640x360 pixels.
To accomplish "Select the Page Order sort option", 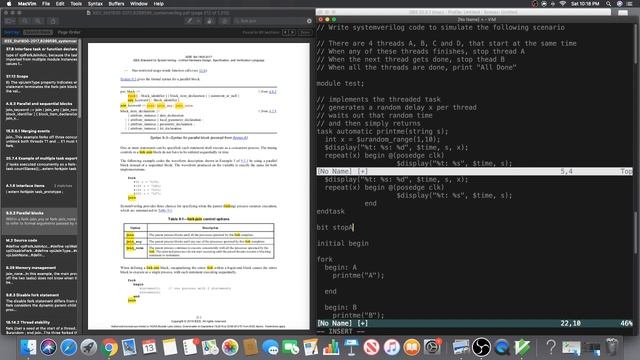I will tap(69, 32).
